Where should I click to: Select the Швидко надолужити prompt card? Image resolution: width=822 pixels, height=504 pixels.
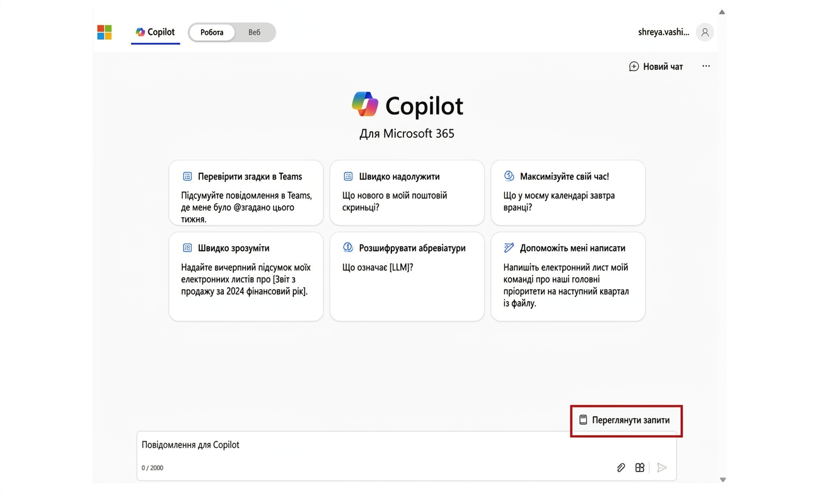tap(407, 193)
